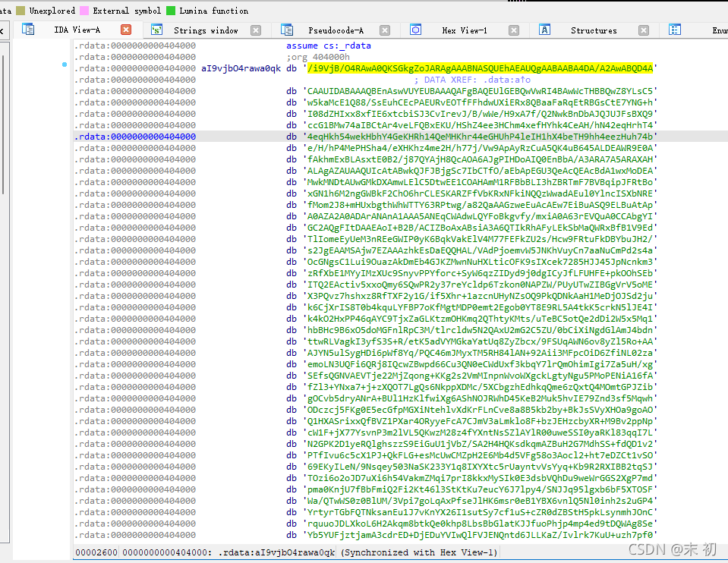Open the Pseudocode-A tab
The height and width of the screenshot is (563, 728).
click(x=336, y=30)
